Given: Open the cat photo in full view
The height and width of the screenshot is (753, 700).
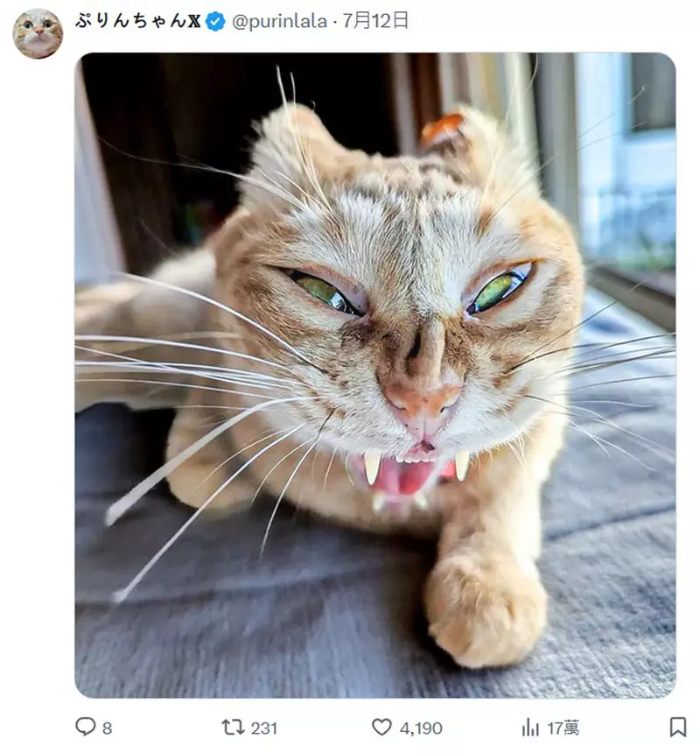Looking at the screenshot, I should (x=374, y=375).
